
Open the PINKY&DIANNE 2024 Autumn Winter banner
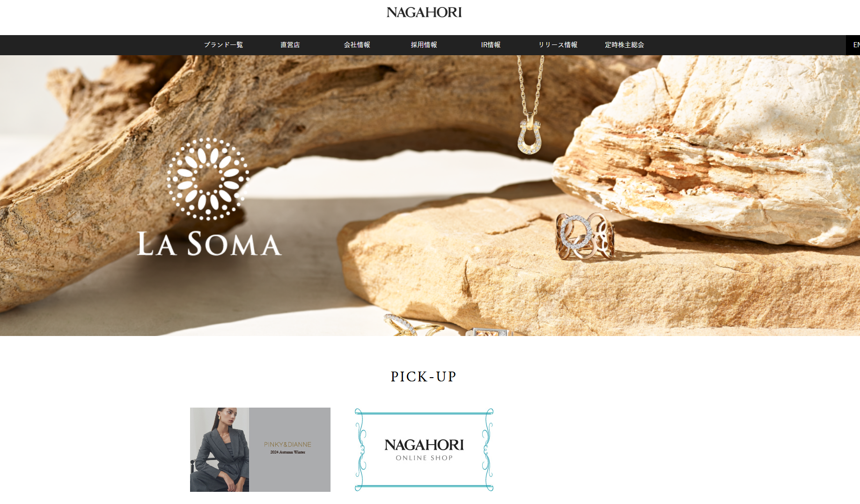point(260,450)
